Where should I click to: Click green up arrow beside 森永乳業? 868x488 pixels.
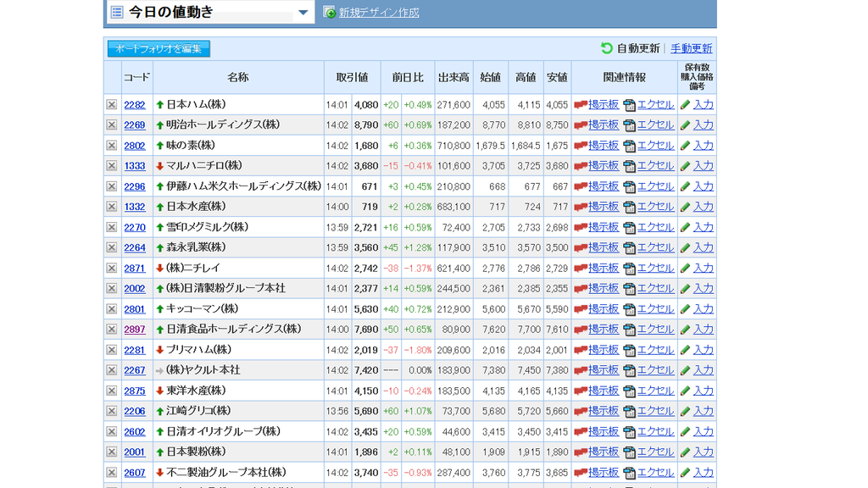point(160,248)
